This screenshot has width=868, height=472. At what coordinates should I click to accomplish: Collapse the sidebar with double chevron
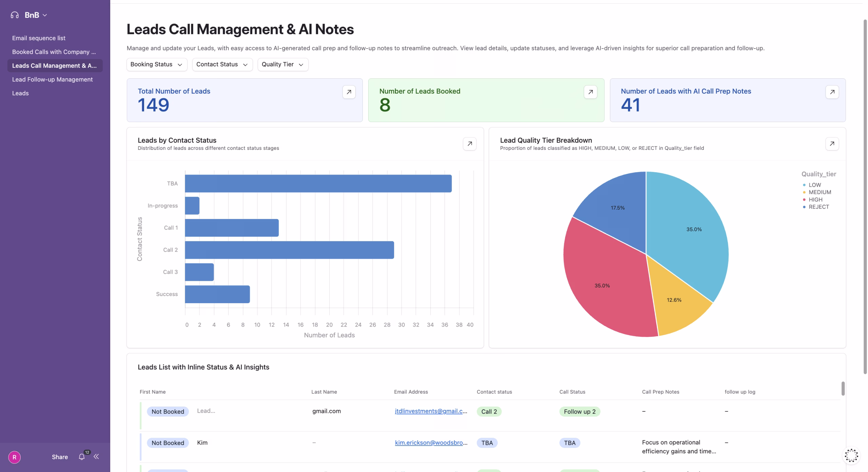(96, 456)
